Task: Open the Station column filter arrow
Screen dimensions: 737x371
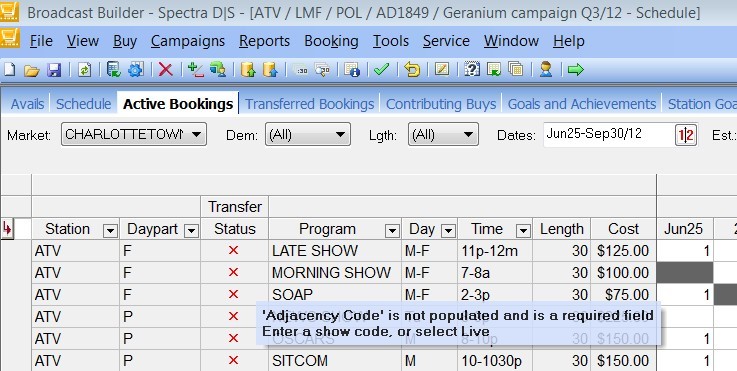Action: click(110, 230)
